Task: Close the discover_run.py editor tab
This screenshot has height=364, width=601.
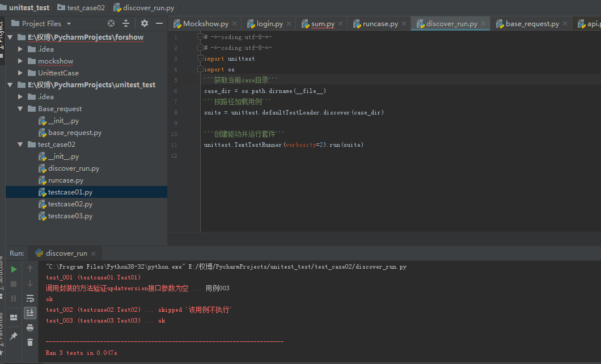Action: 484,24
